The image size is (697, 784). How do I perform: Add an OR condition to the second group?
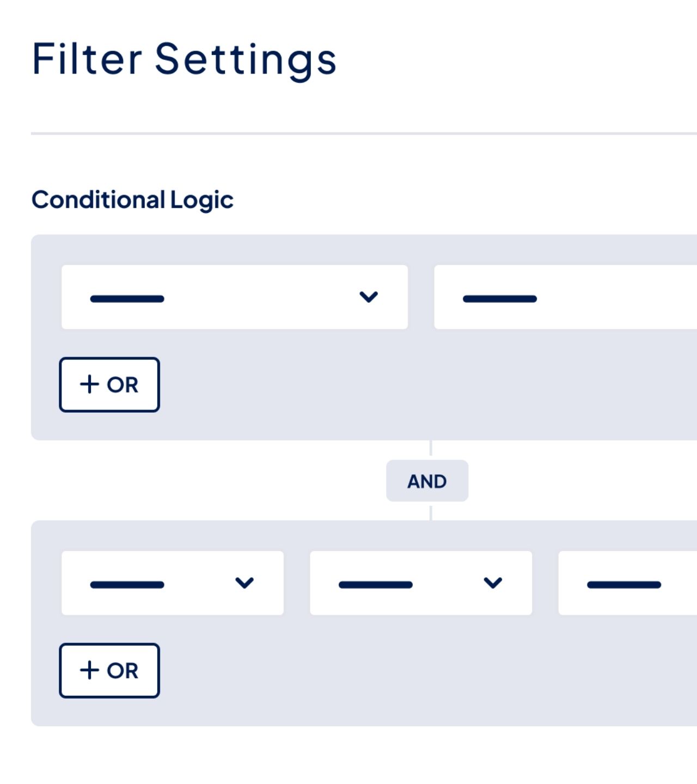pos(109,670)
